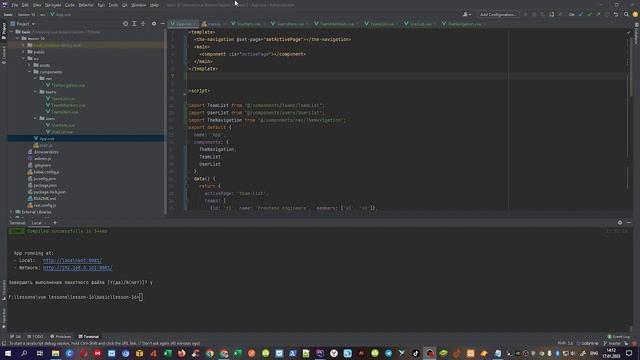Open the Code menu
Image resolution: width=640 pixels, height=360 pixels.
tap(70, 5)
